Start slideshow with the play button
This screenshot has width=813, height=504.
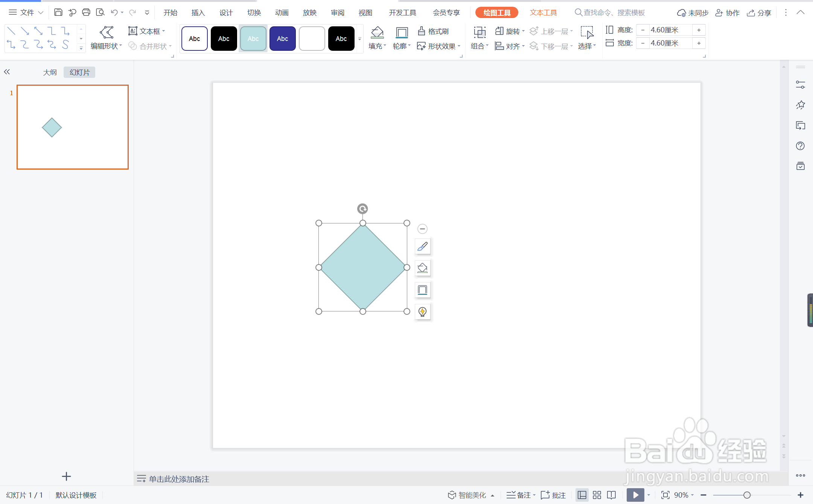coord(635,495)
